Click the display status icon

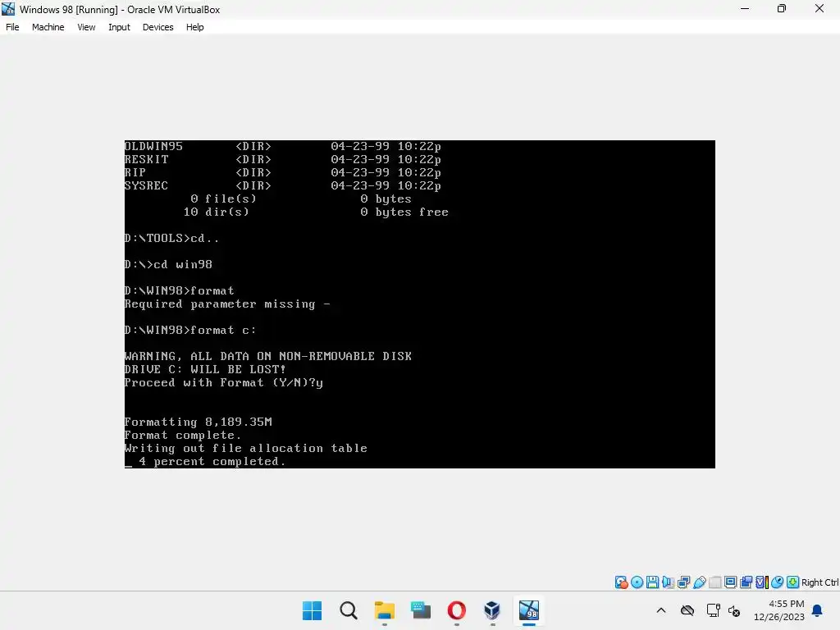tap(730, 582)
